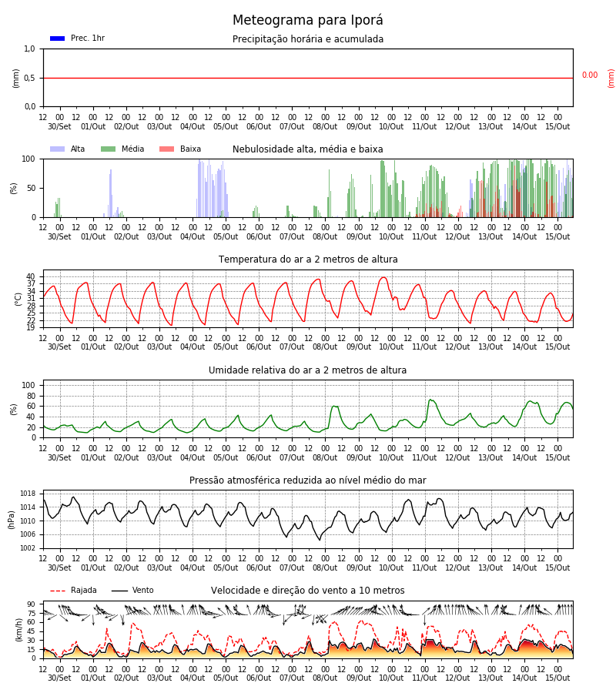Click the Meteograma para Iporá title
The width and height of the screenshot is (616, 693).
tap(308, 20)
